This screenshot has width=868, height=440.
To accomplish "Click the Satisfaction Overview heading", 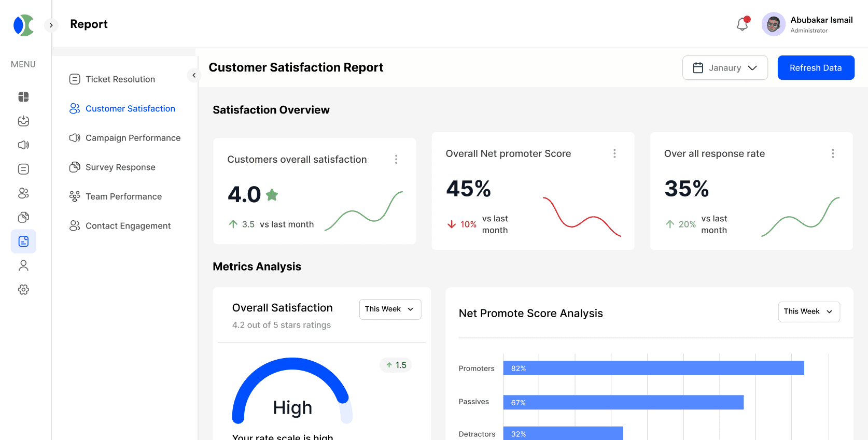I will tap(271, 110).
